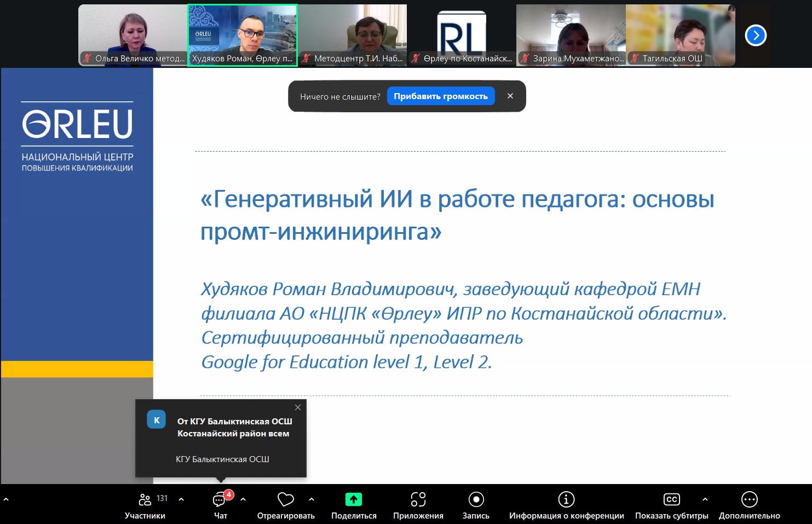Select Худяков Роман video thumbnail

[x=243, y=35]
